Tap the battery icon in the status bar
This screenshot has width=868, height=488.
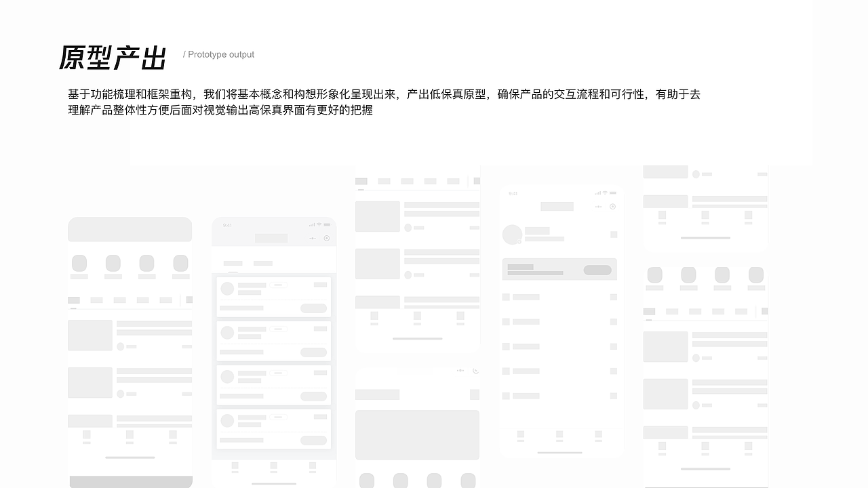point(327,224)
